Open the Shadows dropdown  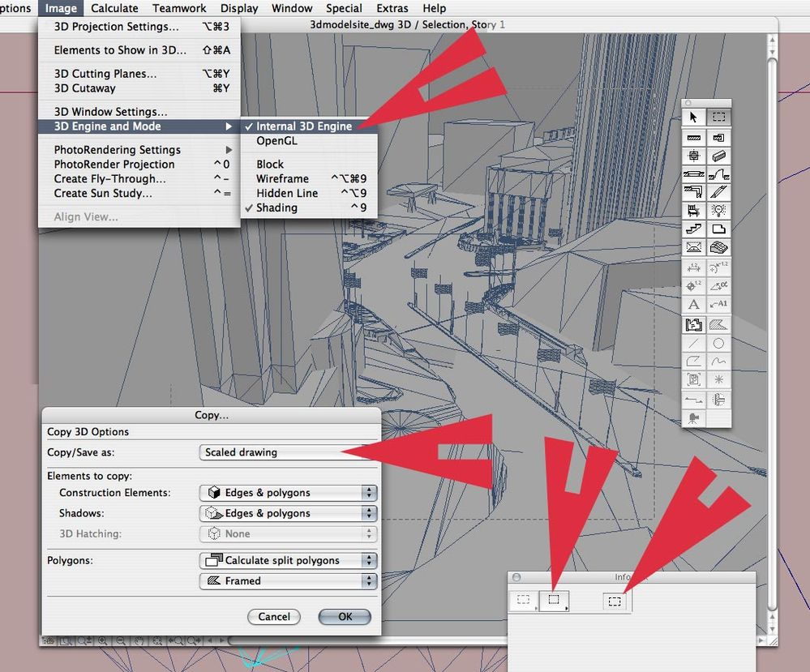(288, 513)
